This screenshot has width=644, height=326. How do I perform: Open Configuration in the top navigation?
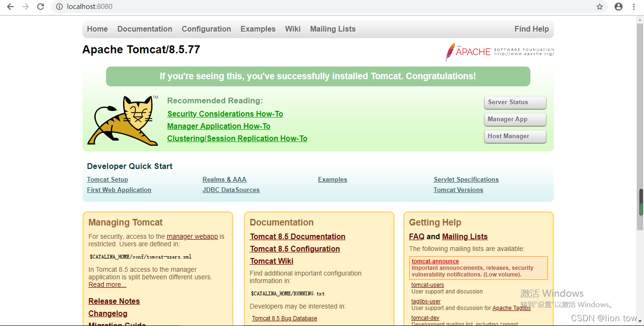click(206, 29)
